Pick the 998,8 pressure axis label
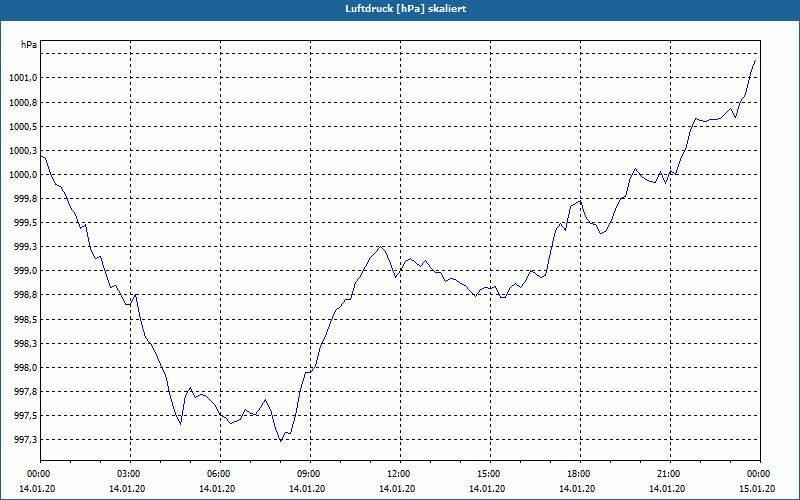 [25, 295]
